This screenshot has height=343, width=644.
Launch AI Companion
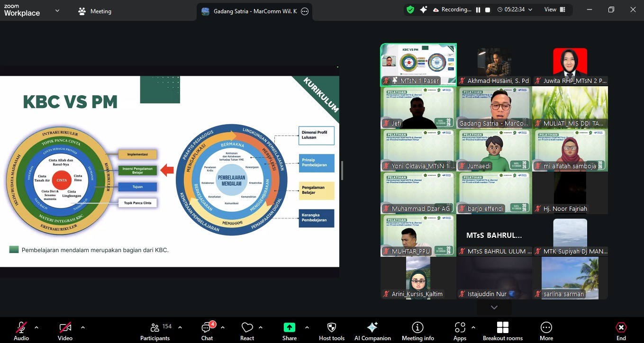point(372,331)
